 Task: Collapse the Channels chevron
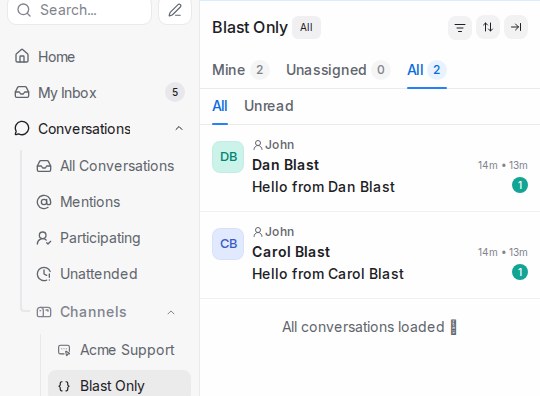[171, 313]
